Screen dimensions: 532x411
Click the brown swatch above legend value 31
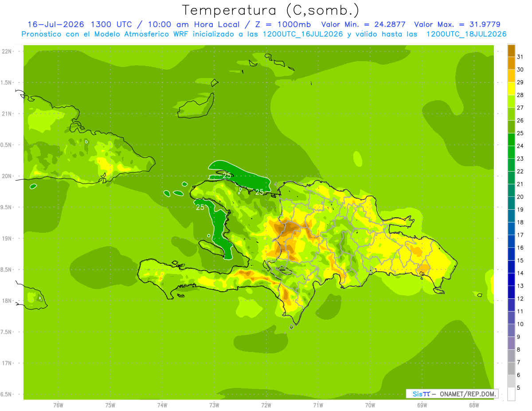pyautogui.click(x=511, y=51)
